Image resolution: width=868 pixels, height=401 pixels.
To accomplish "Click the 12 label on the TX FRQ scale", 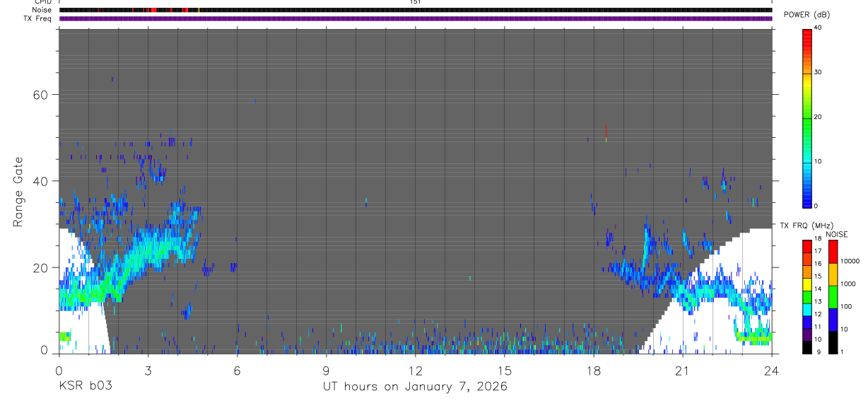I will 818,314.
